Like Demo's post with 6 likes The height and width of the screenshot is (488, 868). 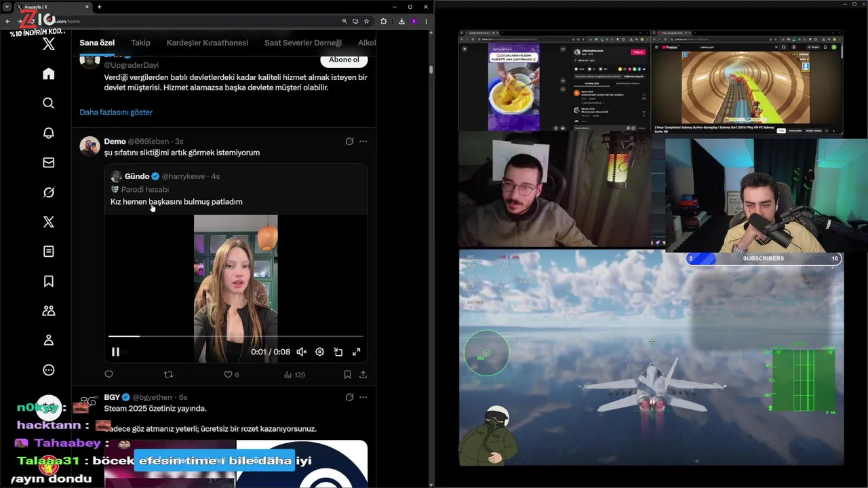click(231, 374)
